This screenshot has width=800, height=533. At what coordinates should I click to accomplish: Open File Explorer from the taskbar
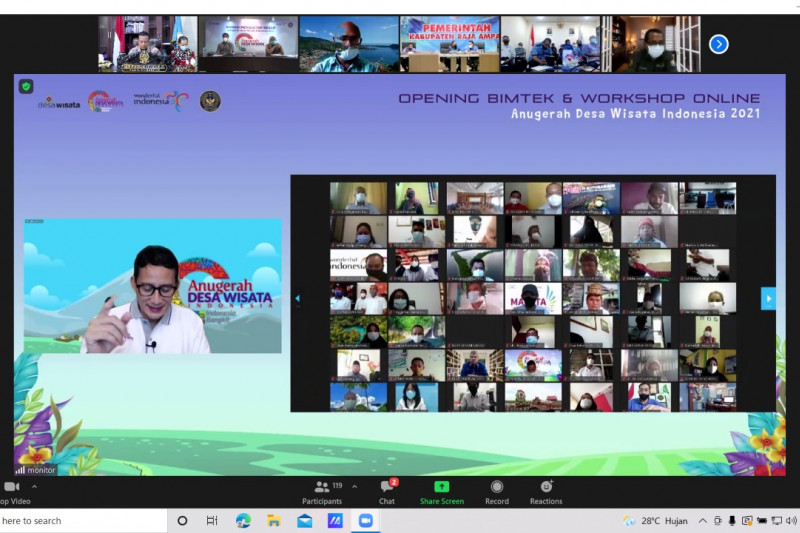[274, 521]
